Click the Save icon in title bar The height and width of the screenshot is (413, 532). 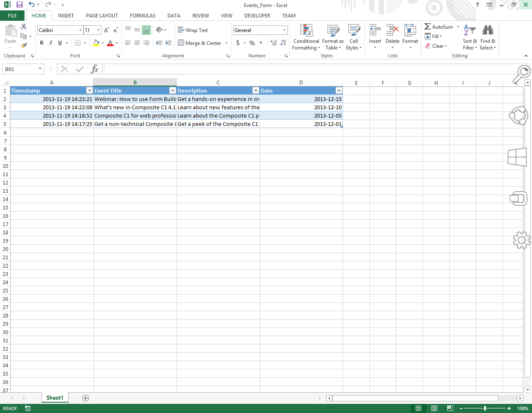click(20, 5)
